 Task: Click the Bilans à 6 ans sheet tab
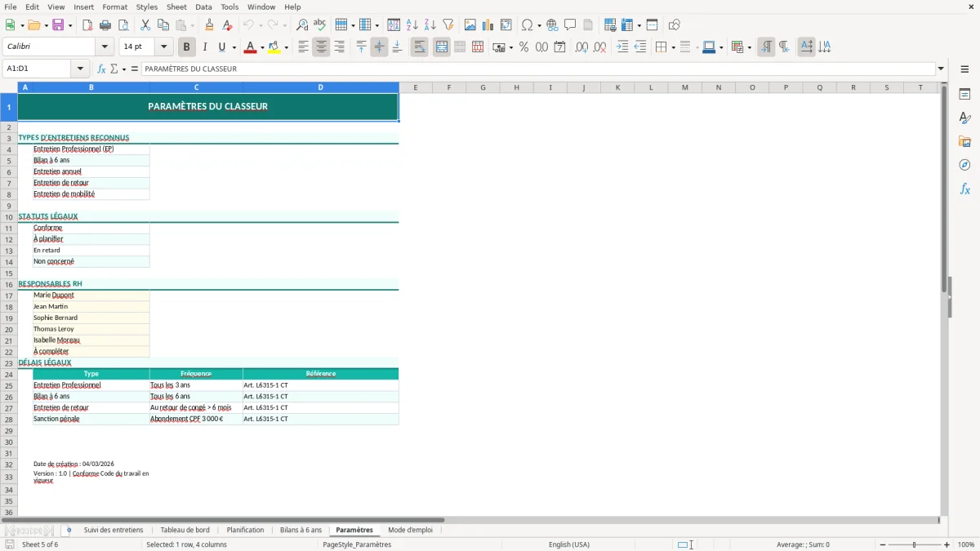pyautogui.click(x=301, y=530)
